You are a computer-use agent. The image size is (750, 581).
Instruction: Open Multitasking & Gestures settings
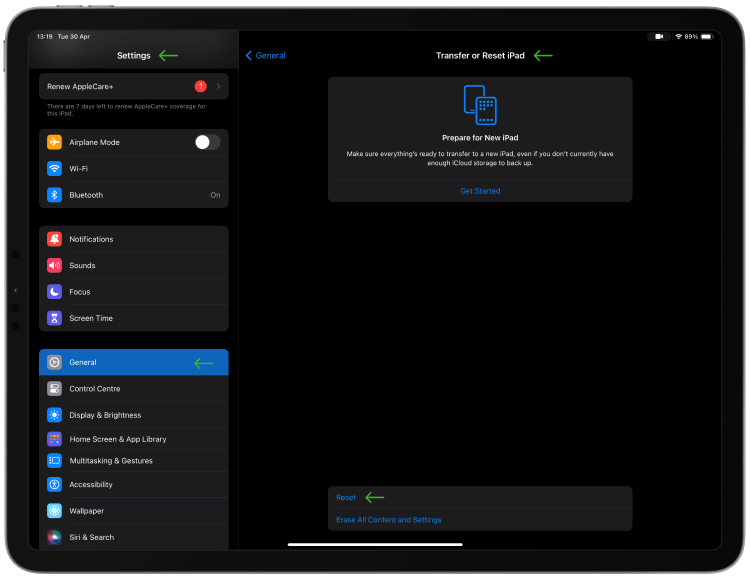pyautogui.click(x=133, y=460)
